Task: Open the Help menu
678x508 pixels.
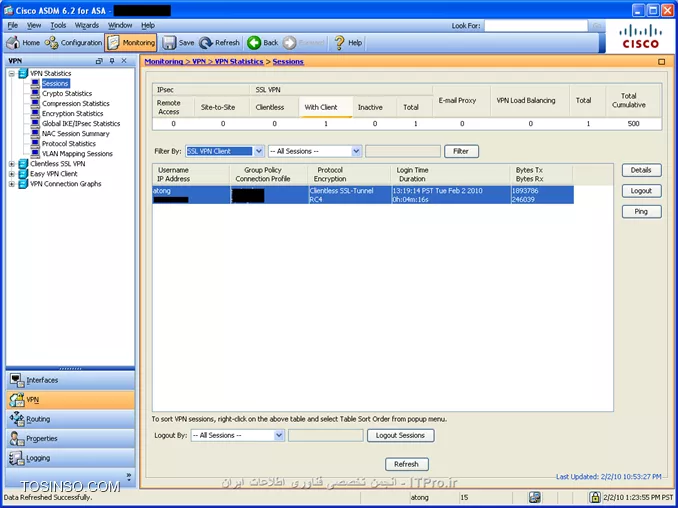Action: click(147, 26)
